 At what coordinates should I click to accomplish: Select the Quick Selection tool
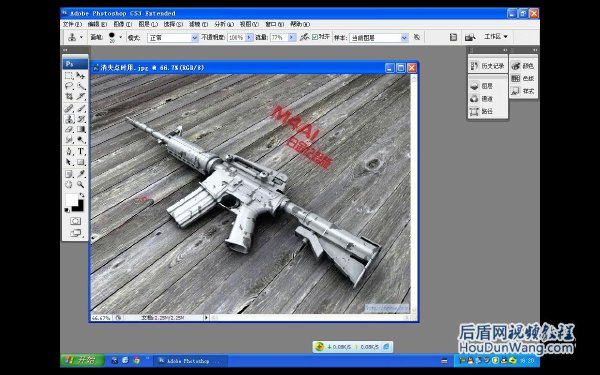tap(81, 86)
